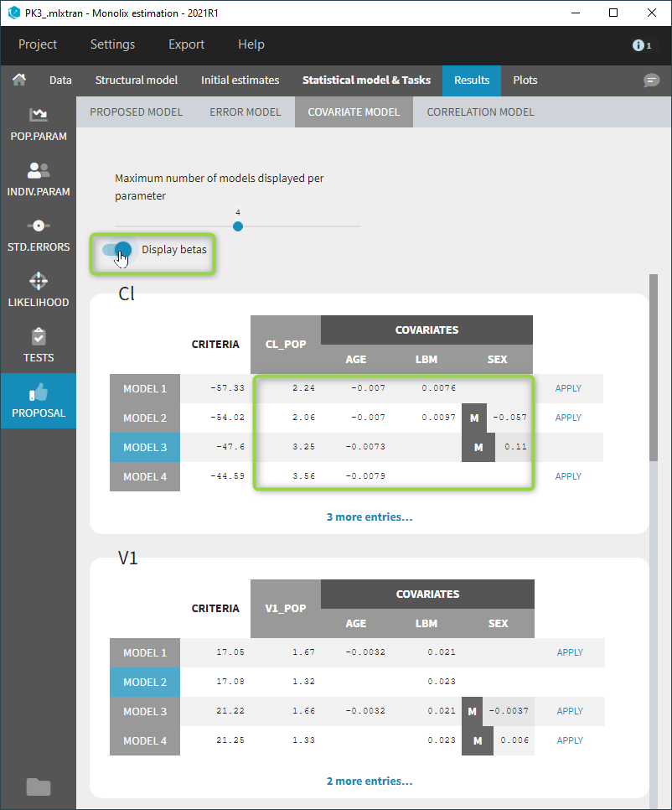Open the Export menu
Image resolution: width=672 pixels, height=810 pixels.
tap(186, 44)
